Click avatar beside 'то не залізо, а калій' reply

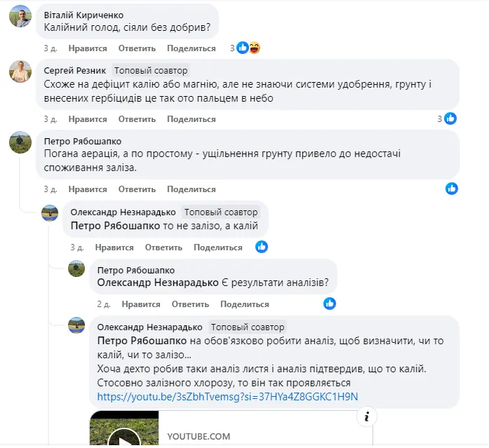point(50,212)
